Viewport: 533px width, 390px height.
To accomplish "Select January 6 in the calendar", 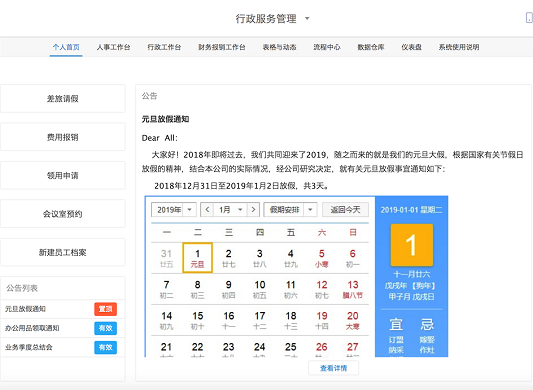I will coord(353,258).
